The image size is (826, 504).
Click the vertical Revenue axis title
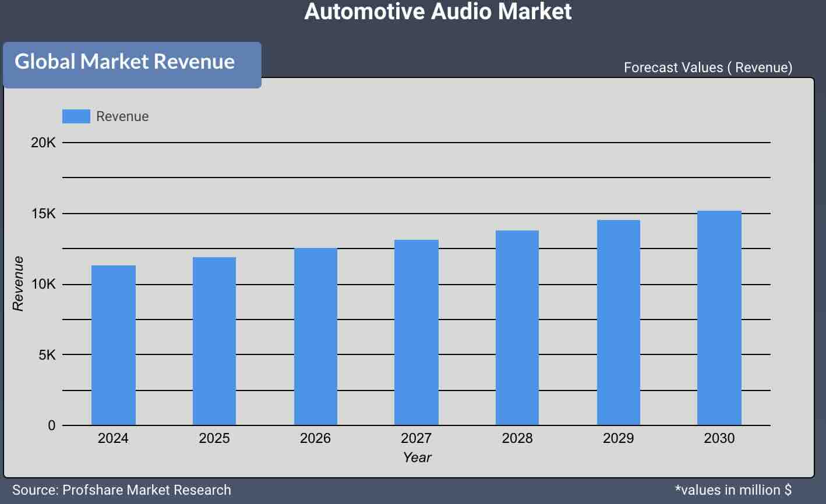(18, 283)
